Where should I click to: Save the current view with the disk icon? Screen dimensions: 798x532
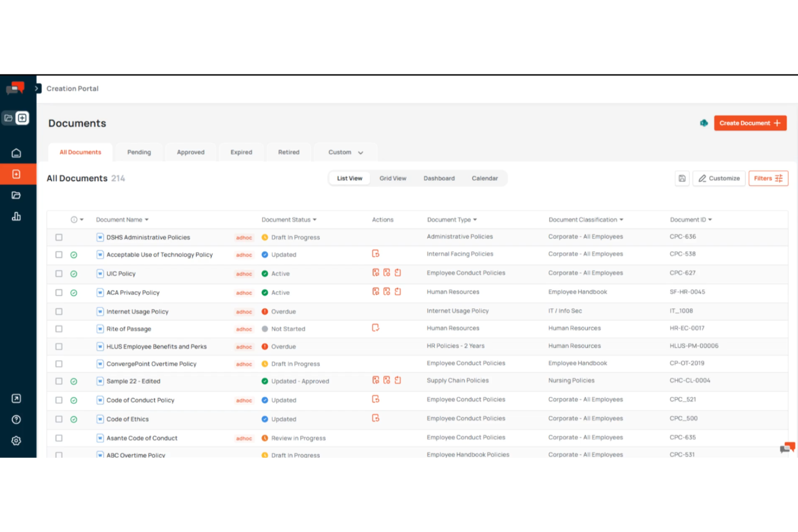pyautogui.click(x=682, y=178)
